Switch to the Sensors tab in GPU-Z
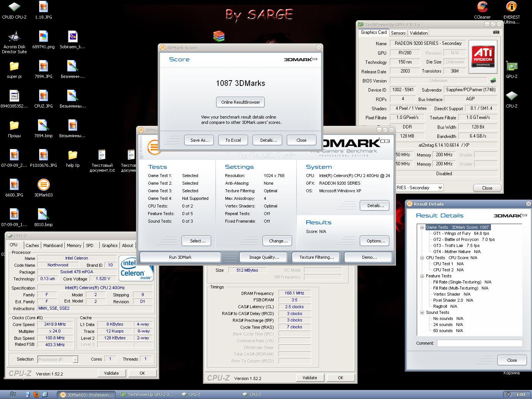 pyautogui.click(x=398, y=33)
